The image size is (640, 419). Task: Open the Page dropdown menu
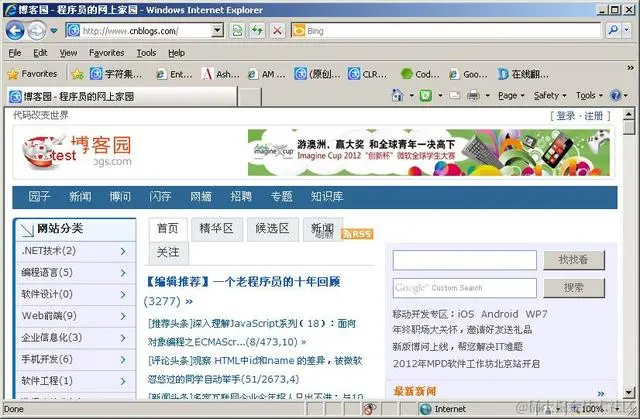pos(511,95)
